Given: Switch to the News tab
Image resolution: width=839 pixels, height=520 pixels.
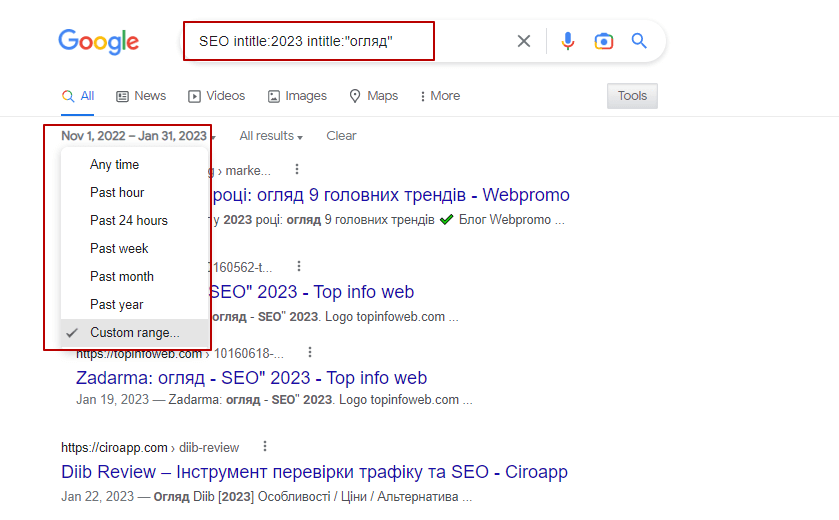Looking at the screenshot, I should 141,96.
